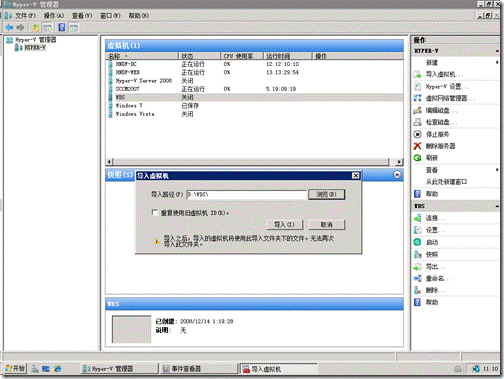Screen dimensions: 504x379
Task: Click the 导入路径 input field
Action: click(x=246, y=194)
